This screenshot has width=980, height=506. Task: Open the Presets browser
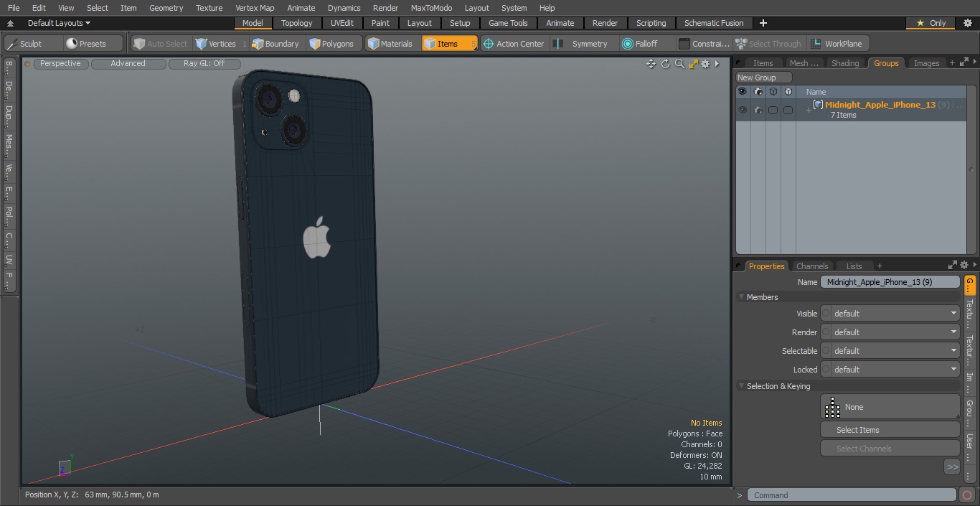(x=93, y=44)
